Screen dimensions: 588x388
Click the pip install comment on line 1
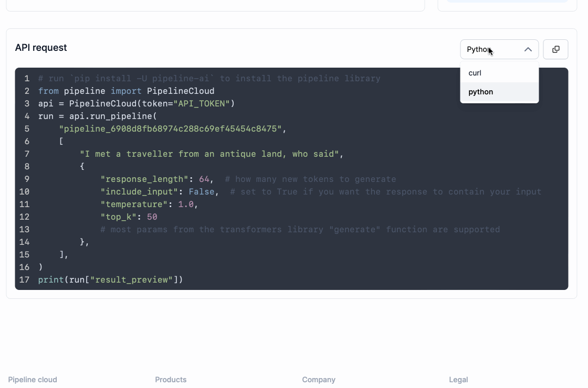pyautogui.click(x=209, y=79)
